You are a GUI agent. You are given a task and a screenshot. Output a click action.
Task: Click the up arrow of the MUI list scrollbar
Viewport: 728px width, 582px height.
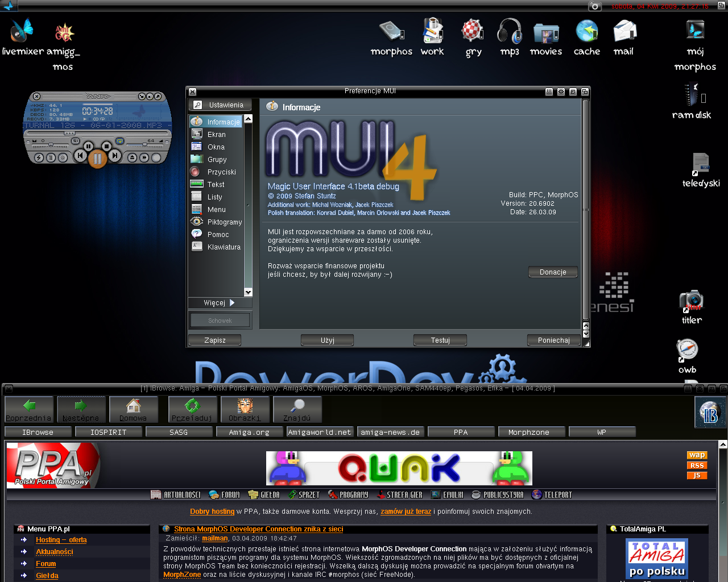click(x=248, y=119)
